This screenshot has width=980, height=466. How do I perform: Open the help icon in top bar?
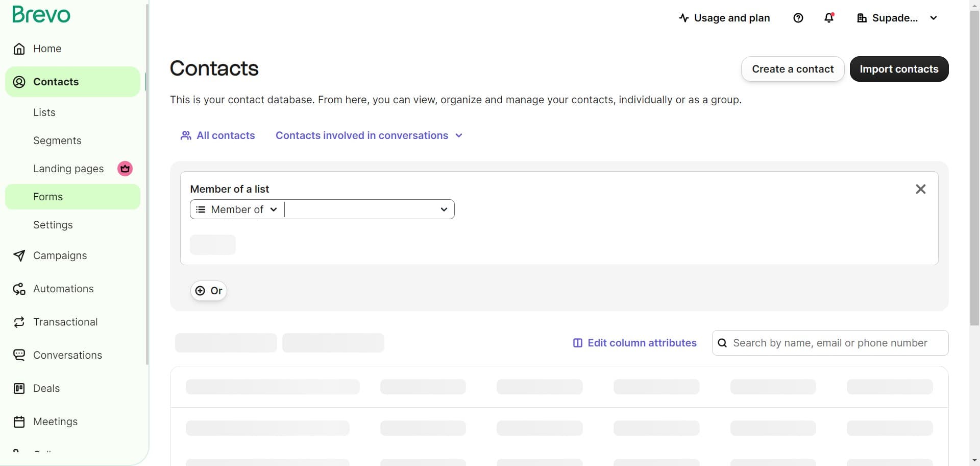click(x=798, y=17)
